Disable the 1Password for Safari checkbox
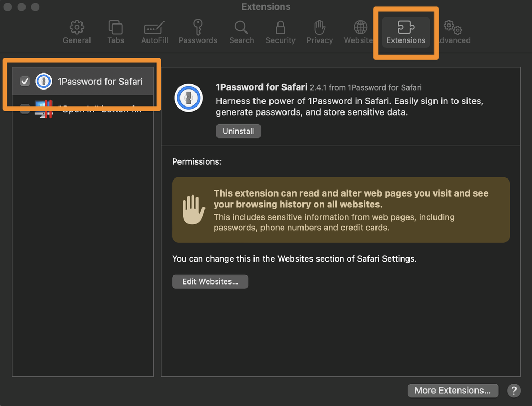The image size is (532, 406). coord(24,82)
